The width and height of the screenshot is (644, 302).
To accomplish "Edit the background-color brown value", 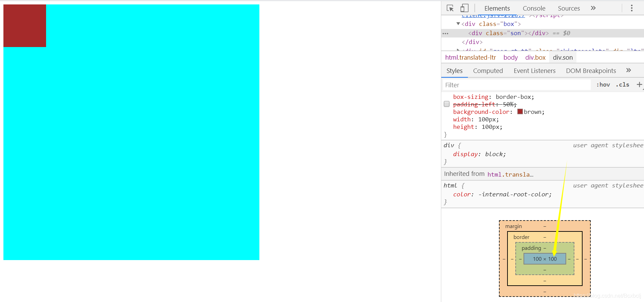I will (x=532, y=112).
